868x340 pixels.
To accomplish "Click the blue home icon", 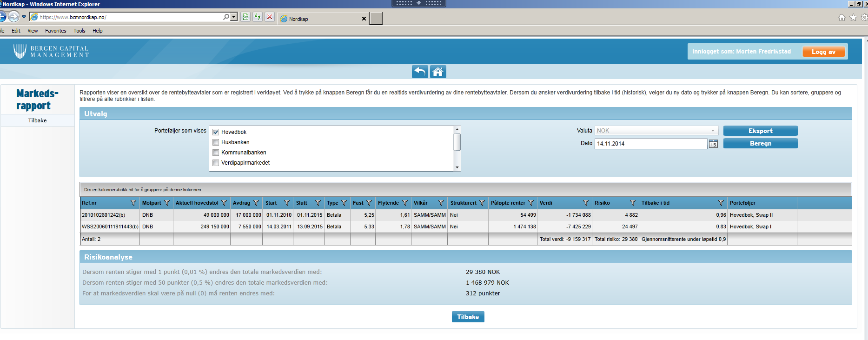I will 438,72.
